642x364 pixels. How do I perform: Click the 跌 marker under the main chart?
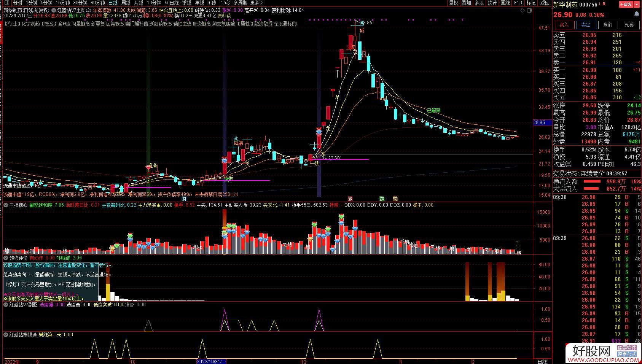382,199
